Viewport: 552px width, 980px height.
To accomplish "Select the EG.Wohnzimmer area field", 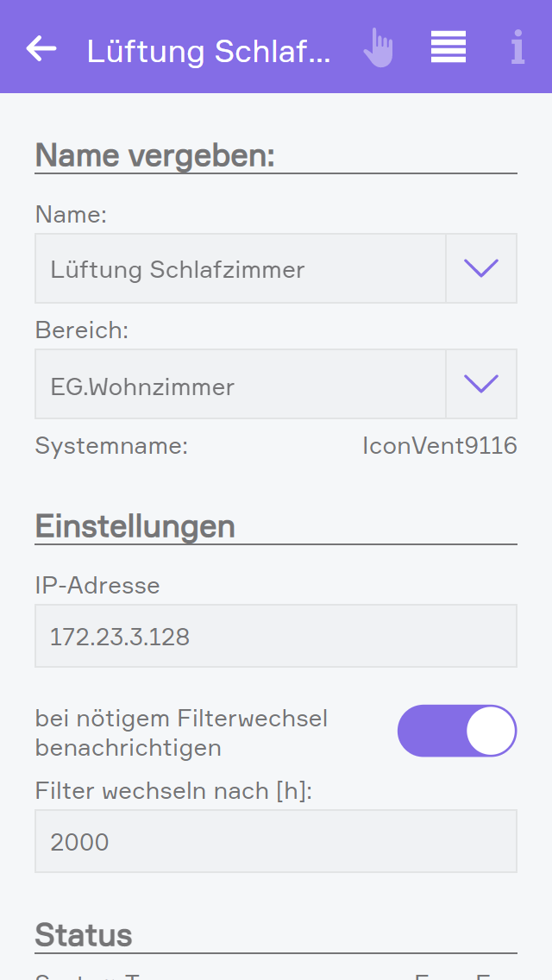I will point(240,385).
